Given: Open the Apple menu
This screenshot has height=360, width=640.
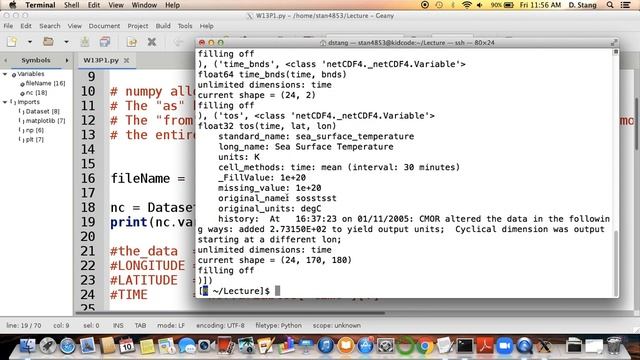Looking at the screenshot, I should [x=12, y=5].
